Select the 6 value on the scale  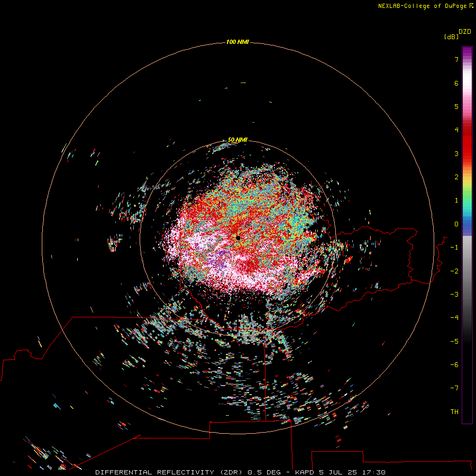coord(456,83)
